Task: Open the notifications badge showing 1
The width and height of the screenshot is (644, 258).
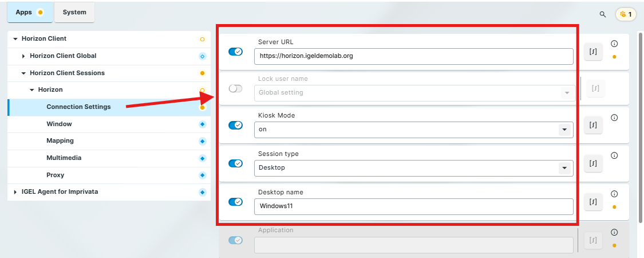Action: point(625,14)
